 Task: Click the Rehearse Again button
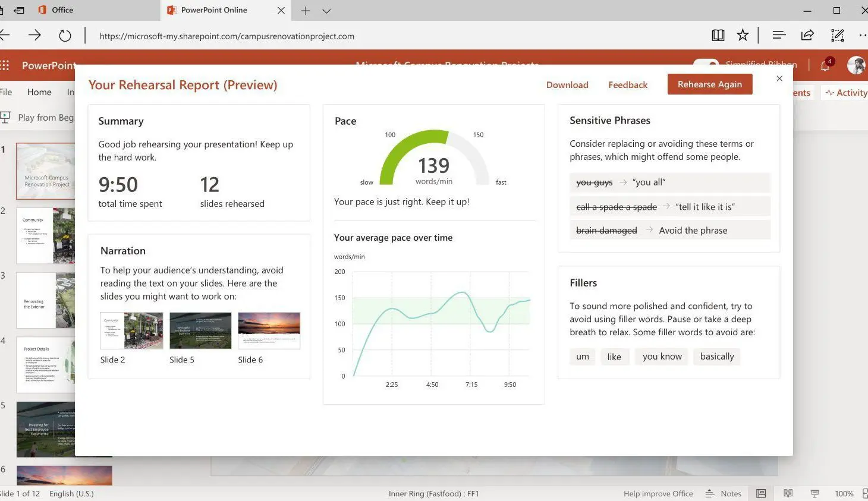pyautogui.click(x=710, y=84)
